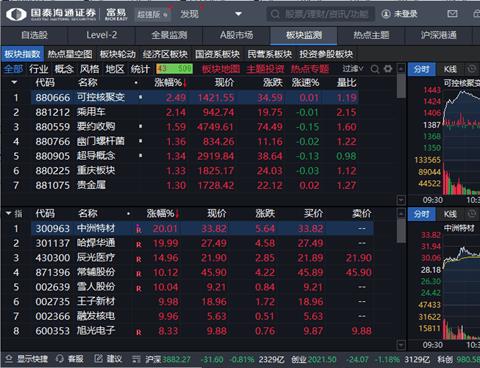Open the 板块轮动 sub-tab
480x368 pixels.
pyautogui.click(x=118, y=54)
